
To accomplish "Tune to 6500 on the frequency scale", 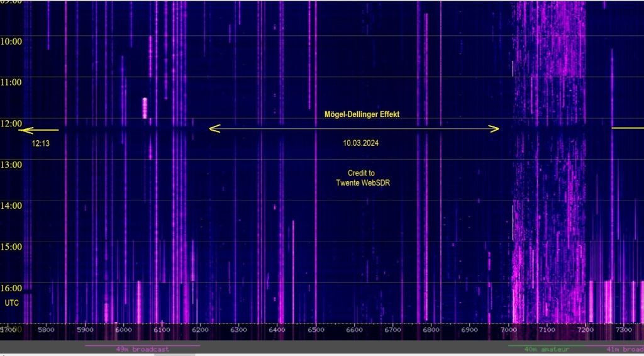I will (x=316, y=330).
